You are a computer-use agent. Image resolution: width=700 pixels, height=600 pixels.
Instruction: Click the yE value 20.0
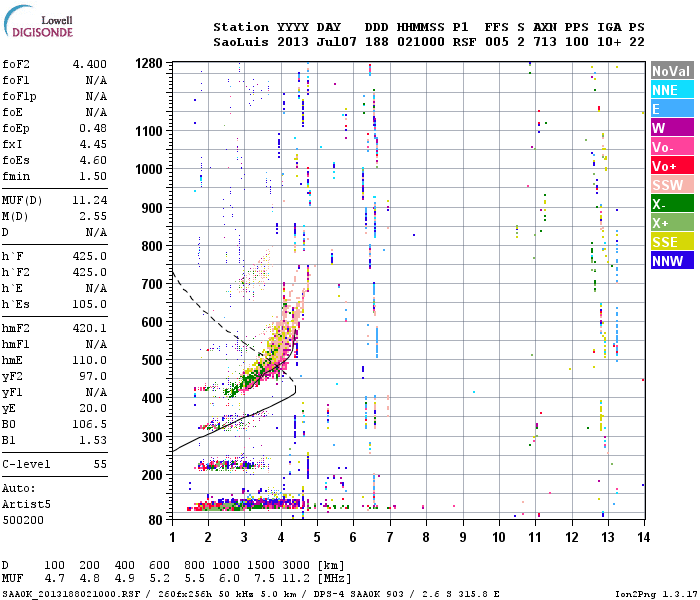pyautogui.click(x=93, y=408)
